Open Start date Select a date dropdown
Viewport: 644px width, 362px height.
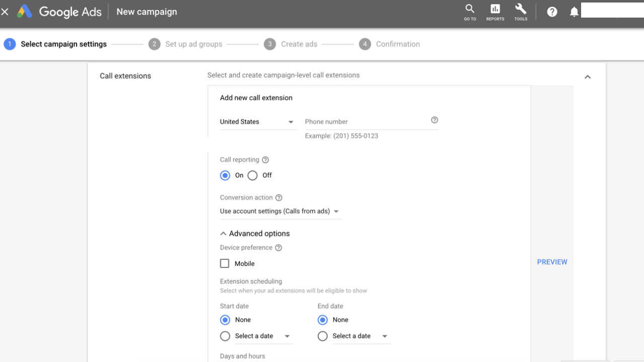click(263, 336)
